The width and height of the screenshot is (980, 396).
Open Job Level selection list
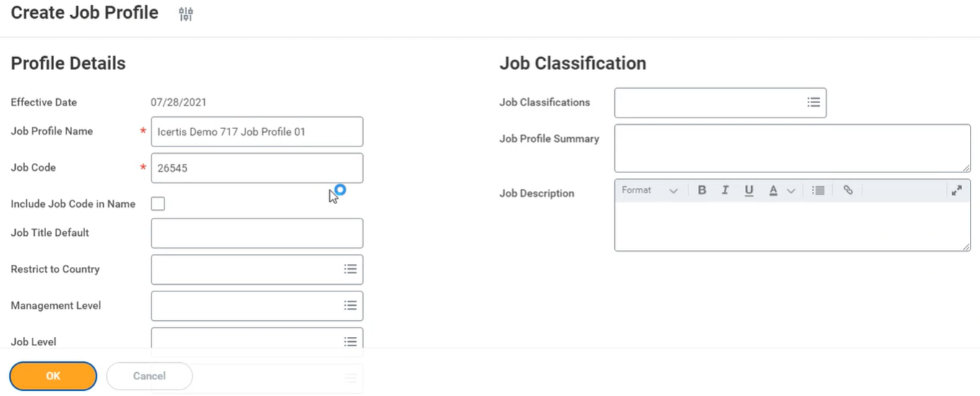pos(350,342)
